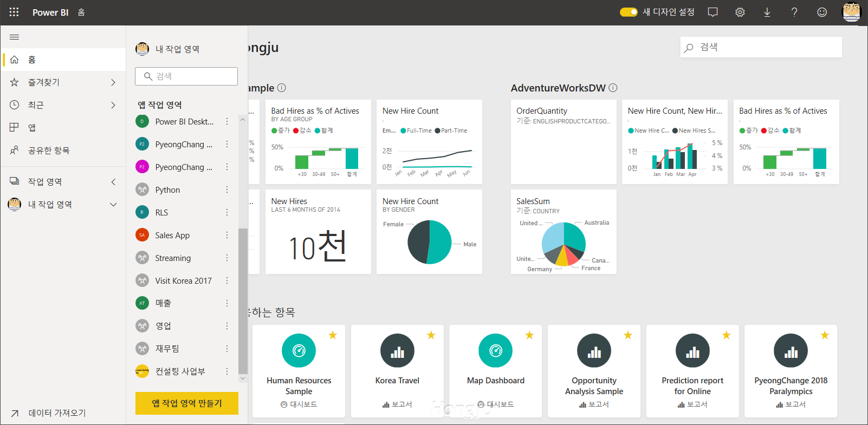Open more options for Streaming workspace

227,258
